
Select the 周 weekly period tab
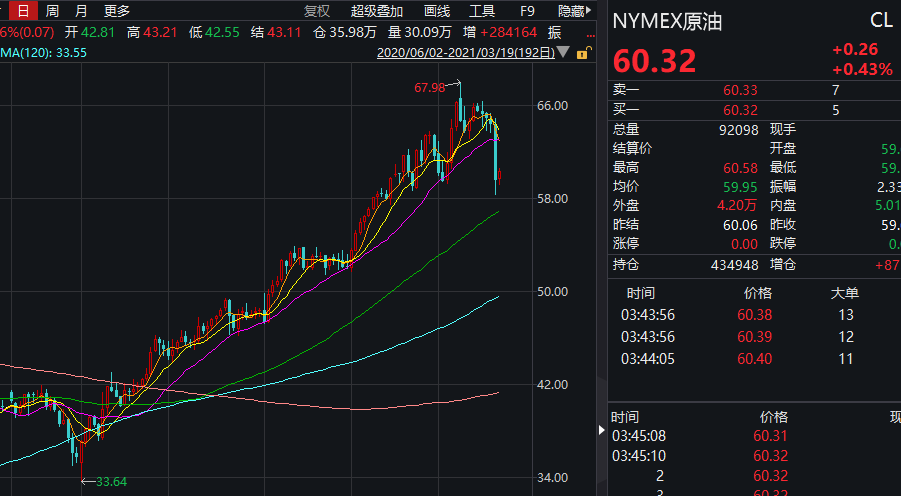pyautogui.click(x=52, y=11)
